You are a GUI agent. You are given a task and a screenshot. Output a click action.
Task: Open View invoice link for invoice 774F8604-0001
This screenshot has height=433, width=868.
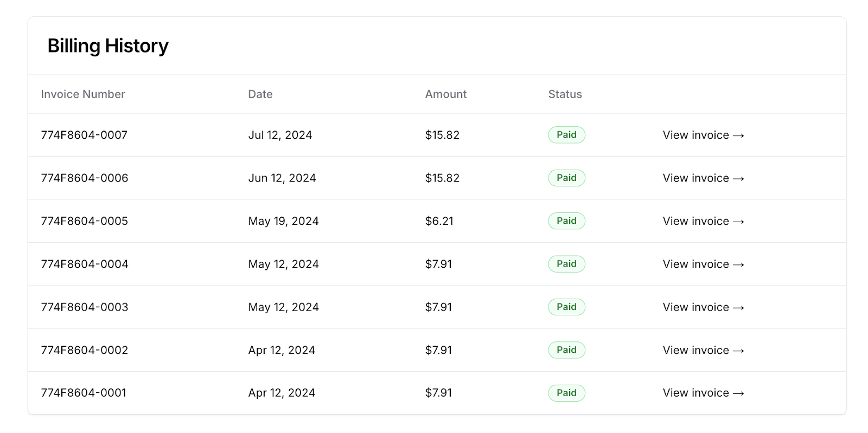point(703,393)
